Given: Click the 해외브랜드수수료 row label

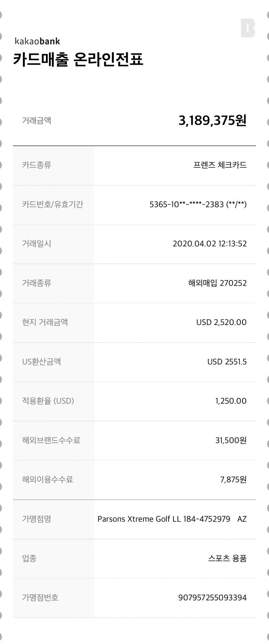Looking at the screenshot, I should tap(51, 440).
